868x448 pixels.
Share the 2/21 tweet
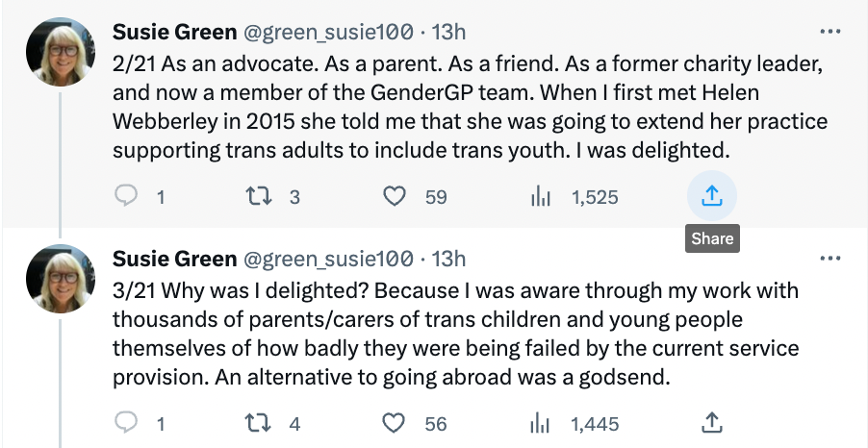point(711,197)
